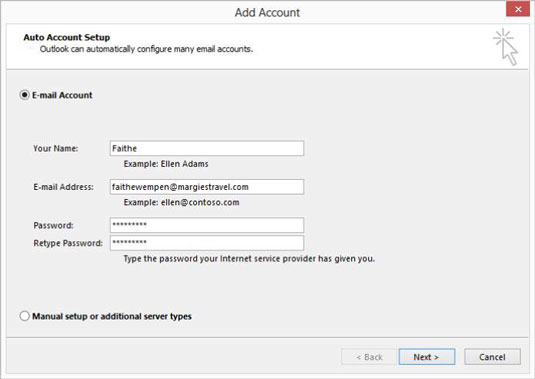Click 'Outlook can automatically configure many email accounts' text
The image size is (535, 379).
[146, 49]
